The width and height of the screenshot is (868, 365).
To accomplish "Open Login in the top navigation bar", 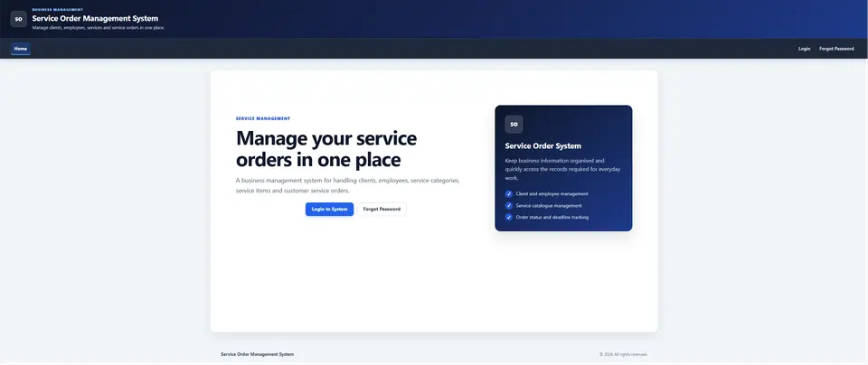I will pos(805,49).
